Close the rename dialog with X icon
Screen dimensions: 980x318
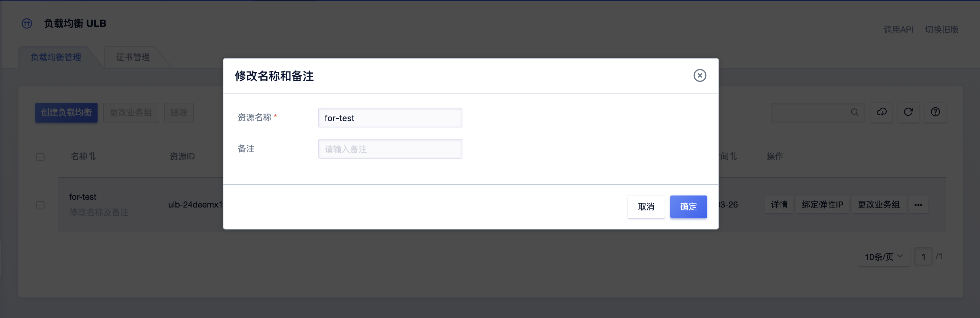(699, 75)
